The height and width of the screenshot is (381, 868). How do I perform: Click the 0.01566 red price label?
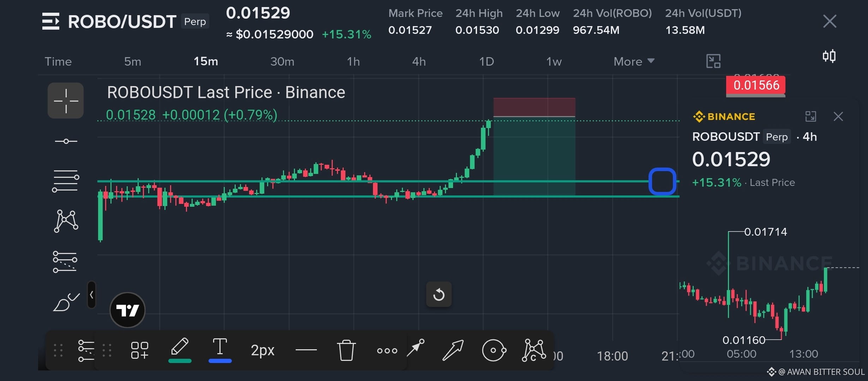(756, 85)
